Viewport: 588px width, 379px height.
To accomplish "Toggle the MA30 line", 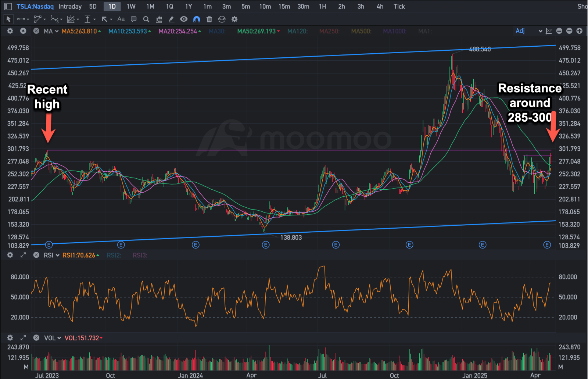I will [x=217, y=31].
